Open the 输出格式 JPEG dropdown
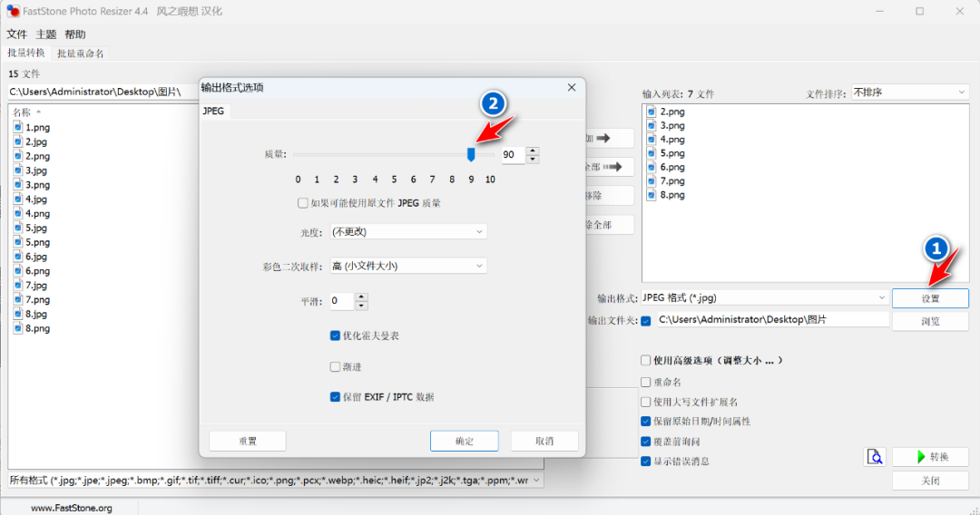The height and width of the screenshot is (515, 980). pyautogui.click(x=764, y=297)
